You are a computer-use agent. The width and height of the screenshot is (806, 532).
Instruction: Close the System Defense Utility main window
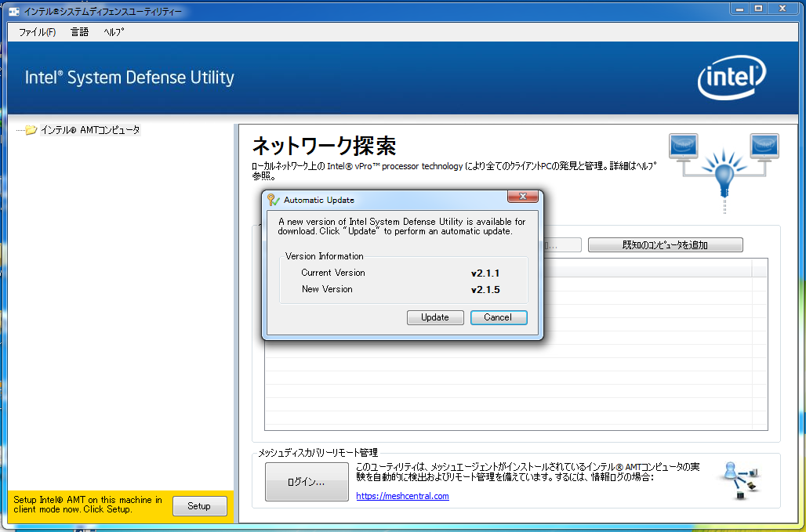pyautogui.click(x=782, y=9)
